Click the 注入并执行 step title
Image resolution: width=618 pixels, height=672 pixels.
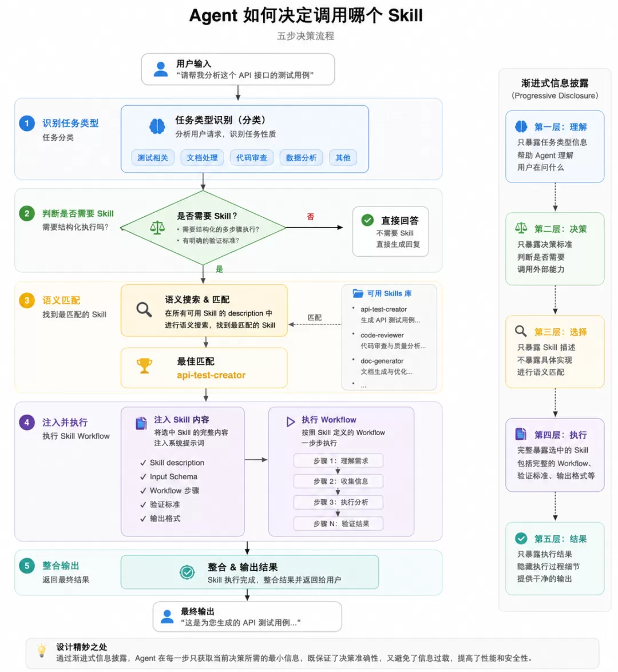(x=65, y=422)
